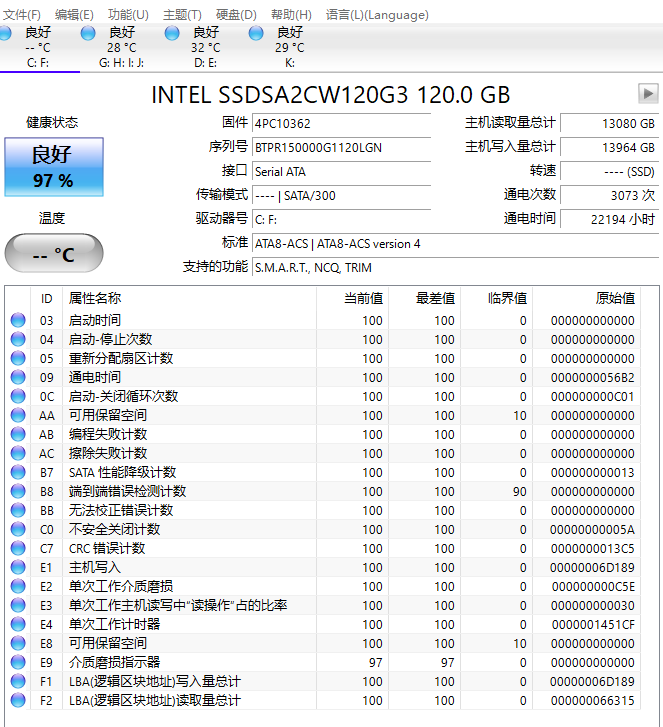The height and width of the screenshot is (727, 663).
Task: Click the 健康状态 label
Action: pyautogui.click(x=52, y=123)
